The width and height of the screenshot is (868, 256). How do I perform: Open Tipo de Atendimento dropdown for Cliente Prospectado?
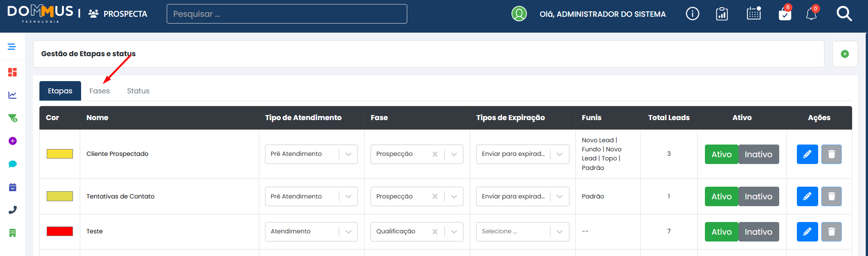(x=311, y=154)
